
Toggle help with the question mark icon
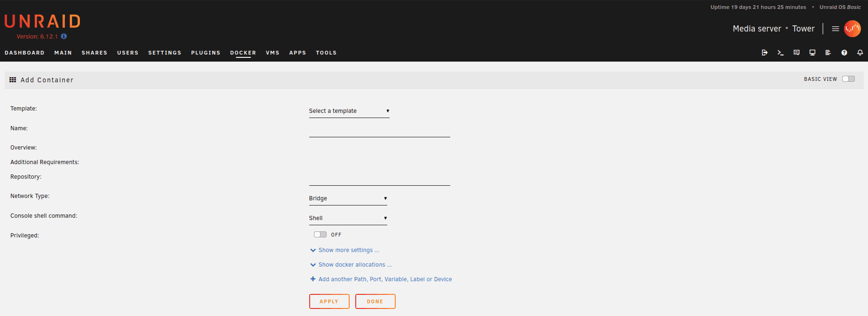pyautogui.click(x=844, y=53)
